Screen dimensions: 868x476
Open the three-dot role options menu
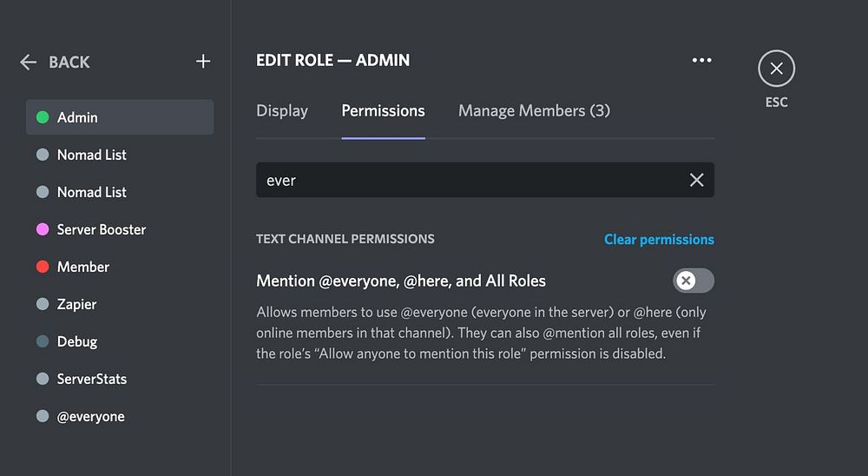(x=701, y=61)
